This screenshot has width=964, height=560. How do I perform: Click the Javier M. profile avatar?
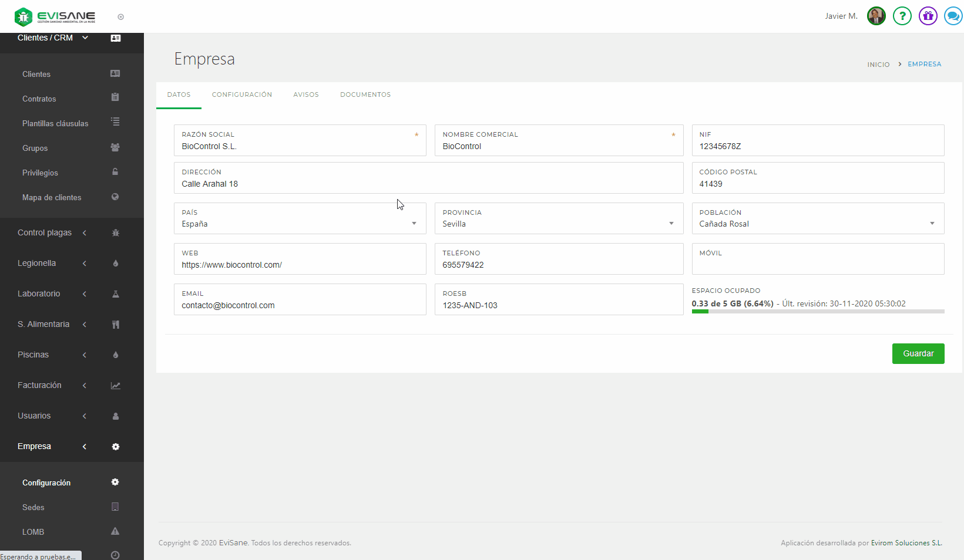(876, 16)
